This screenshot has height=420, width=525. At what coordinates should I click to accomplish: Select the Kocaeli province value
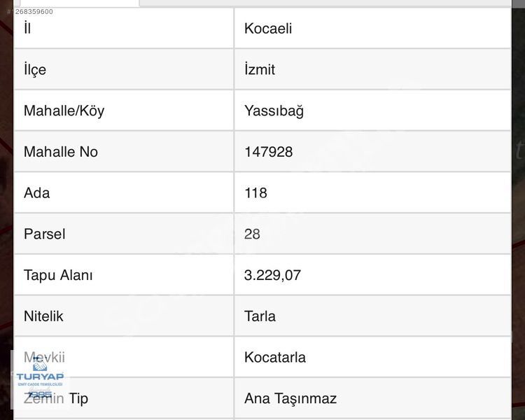pos(268,29)
